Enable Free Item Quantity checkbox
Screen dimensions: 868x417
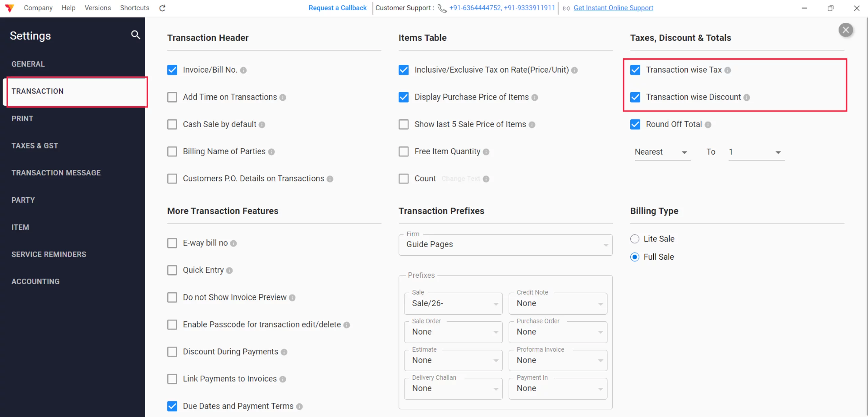tap(403, 152)
